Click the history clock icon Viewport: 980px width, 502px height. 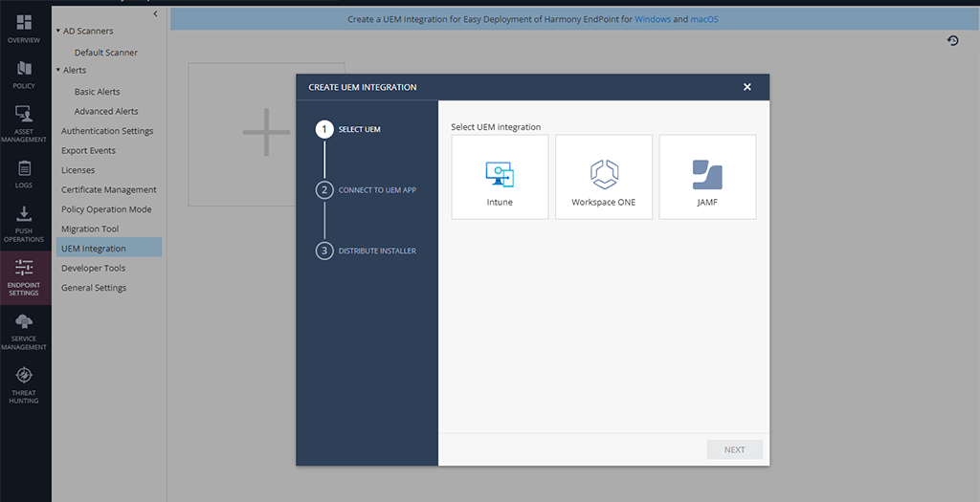pyautogui.click(x=952, y=40)
